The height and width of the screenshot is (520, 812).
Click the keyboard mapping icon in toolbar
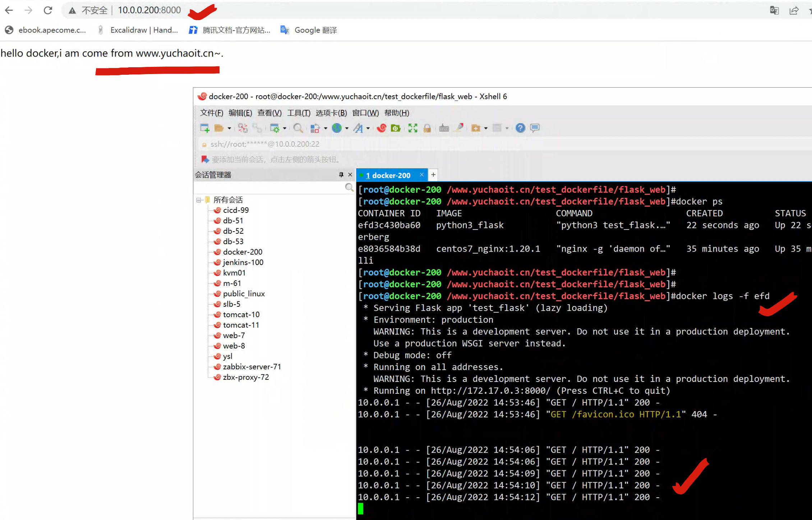(444, 128)
